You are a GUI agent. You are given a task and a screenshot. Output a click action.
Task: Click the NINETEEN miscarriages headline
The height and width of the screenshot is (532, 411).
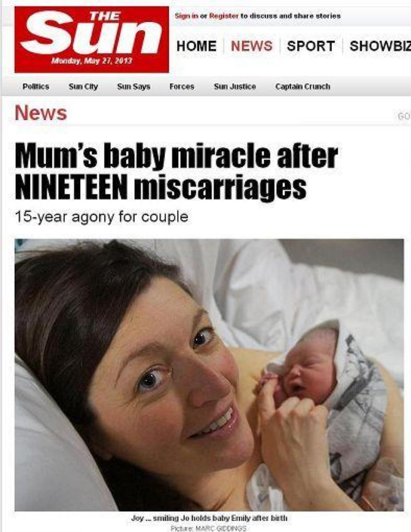coord(176,172)
